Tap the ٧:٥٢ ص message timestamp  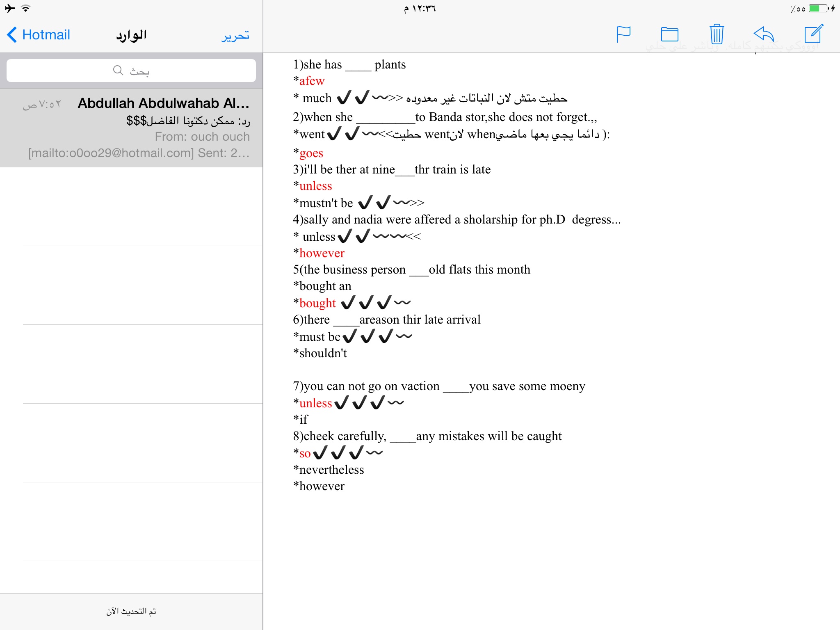tap(42, 105)
